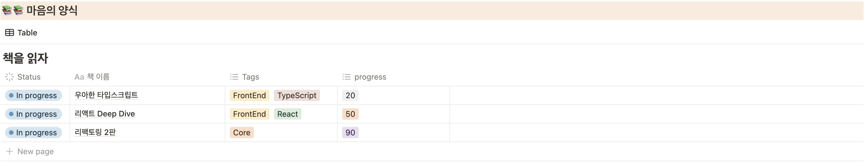
Task: Click the TypeScript tag
Action: tap(297, 95)
